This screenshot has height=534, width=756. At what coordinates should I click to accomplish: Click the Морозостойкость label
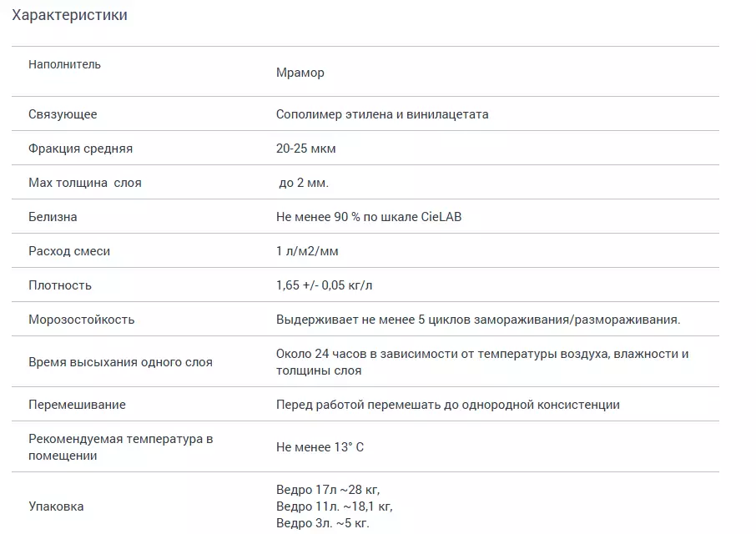click(81, 320)
